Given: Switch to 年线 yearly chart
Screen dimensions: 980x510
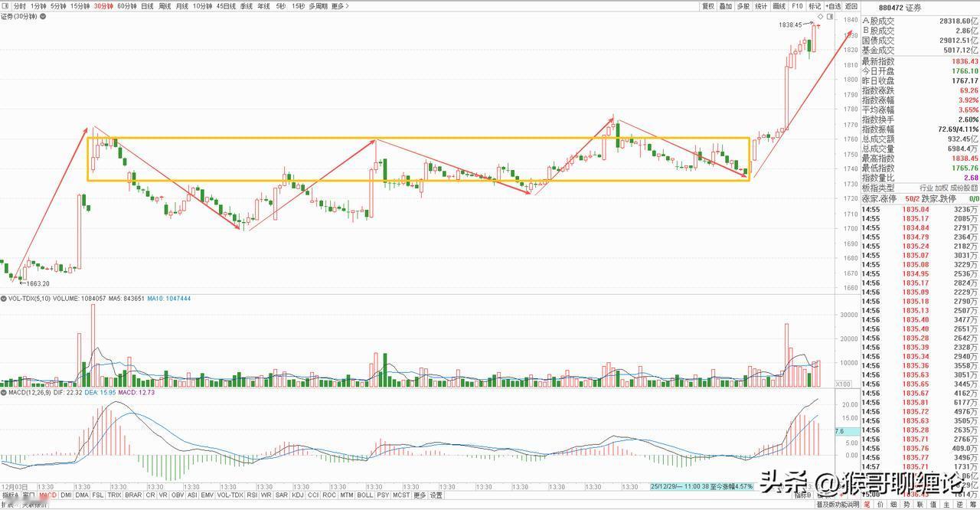Looking at the screenshot, I should 263,6.
